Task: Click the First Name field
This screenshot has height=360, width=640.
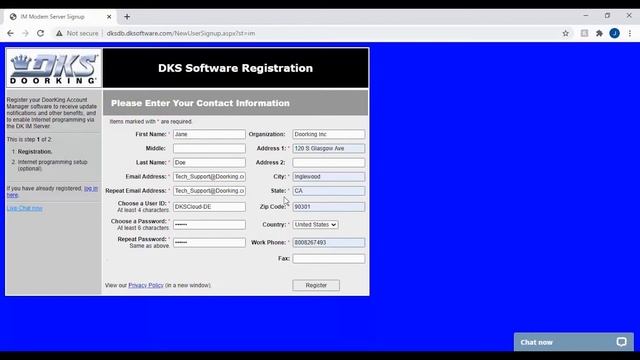Action: 209,134
